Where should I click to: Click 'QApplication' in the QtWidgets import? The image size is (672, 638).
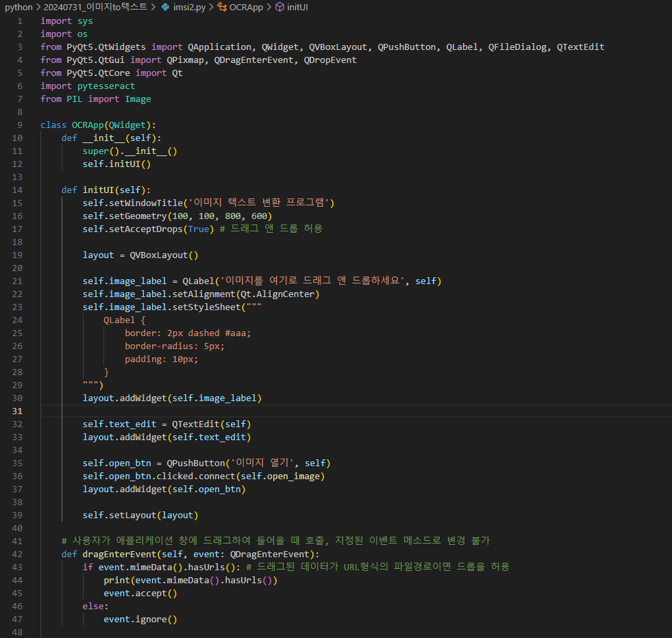pos(219,47)
